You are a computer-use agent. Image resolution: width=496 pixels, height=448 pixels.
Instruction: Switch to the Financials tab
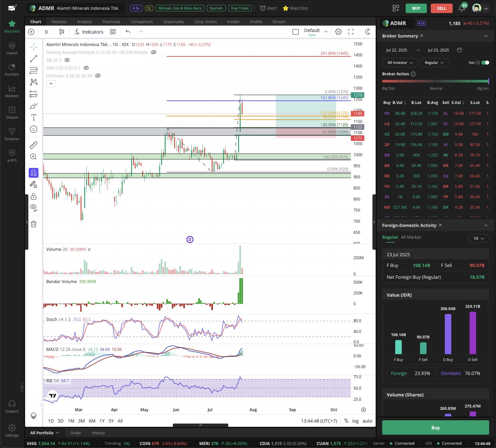point(111,22)
